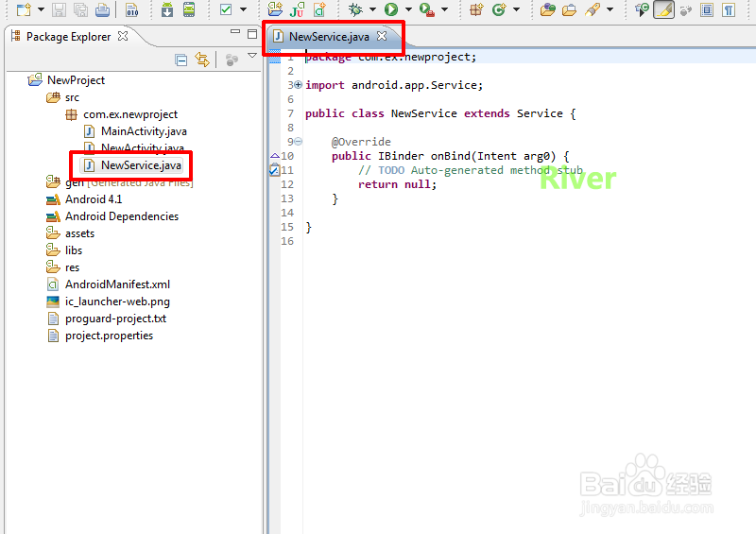Click the binary 010 file icon
Viewport: 756px width, 534px height.
point(131,9)
